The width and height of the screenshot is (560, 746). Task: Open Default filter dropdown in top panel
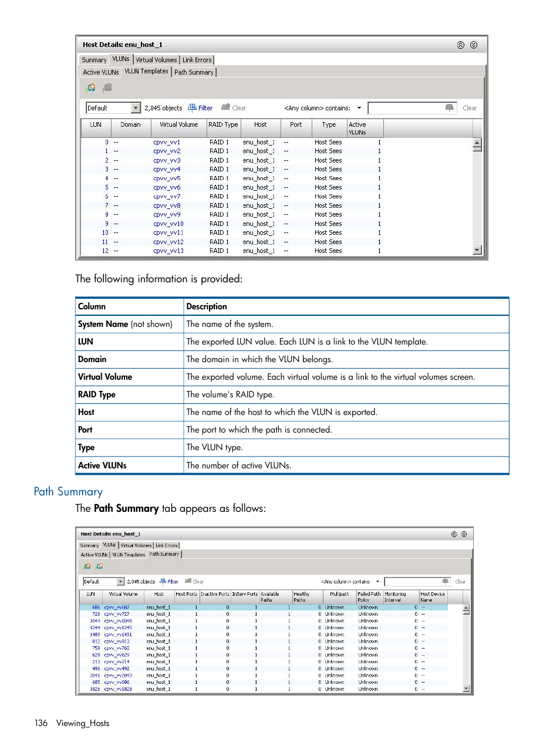[136, 108]
